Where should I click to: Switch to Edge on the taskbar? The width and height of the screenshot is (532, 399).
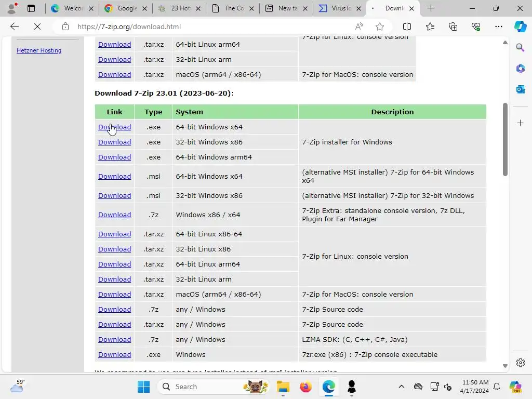pos(328,387)
